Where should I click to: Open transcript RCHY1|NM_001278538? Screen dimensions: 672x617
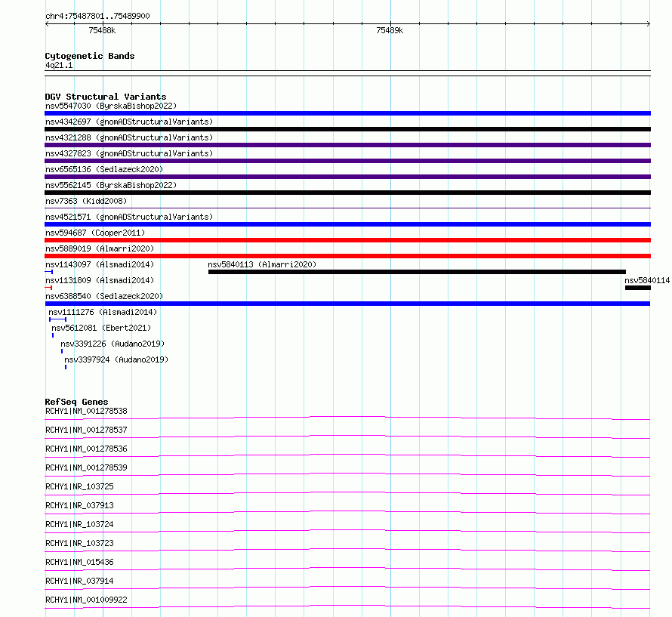[86, 411]
